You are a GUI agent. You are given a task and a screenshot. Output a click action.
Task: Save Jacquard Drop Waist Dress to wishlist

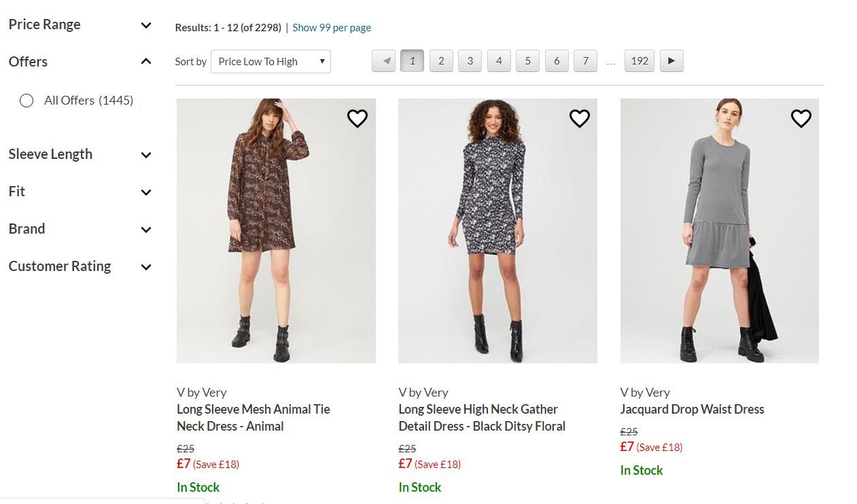(801, 119)
